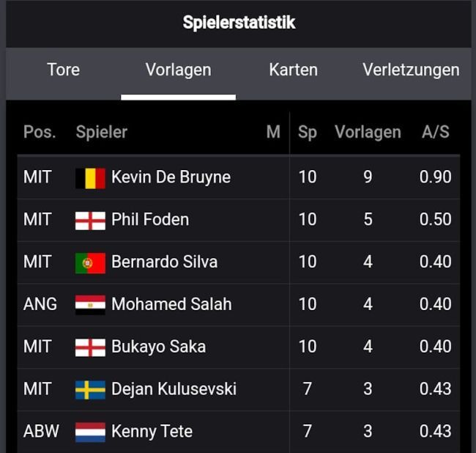Click England flag beside Phil Foden

point(90,220)
